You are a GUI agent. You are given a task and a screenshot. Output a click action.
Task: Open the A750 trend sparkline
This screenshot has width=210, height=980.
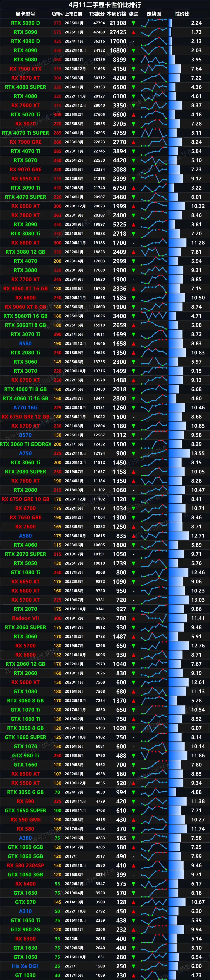point(154,453)
